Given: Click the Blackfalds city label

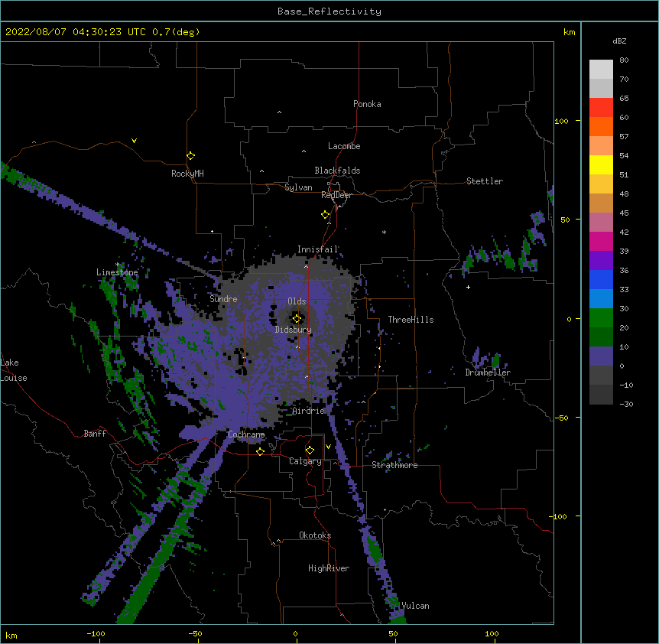Looking at the screenshot, I should (337, 171).
